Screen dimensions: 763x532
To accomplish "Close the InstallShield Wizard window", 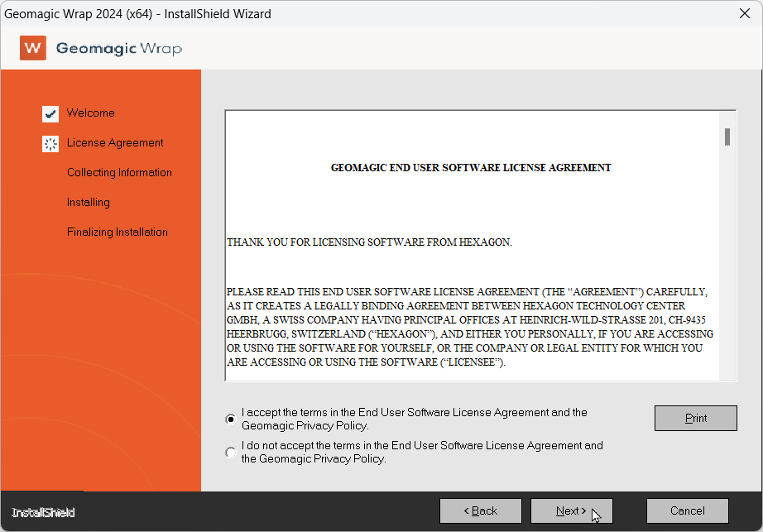I will [744, 13].
